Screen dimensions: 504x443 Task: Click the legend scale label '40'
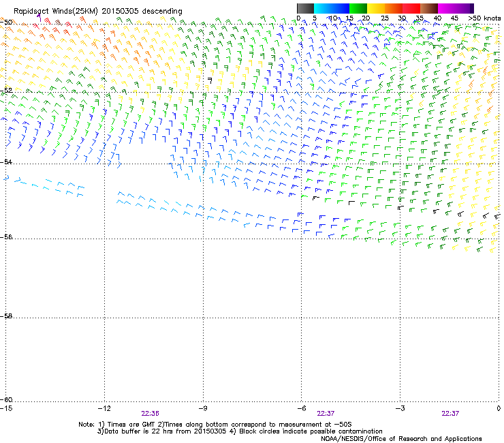437,18
